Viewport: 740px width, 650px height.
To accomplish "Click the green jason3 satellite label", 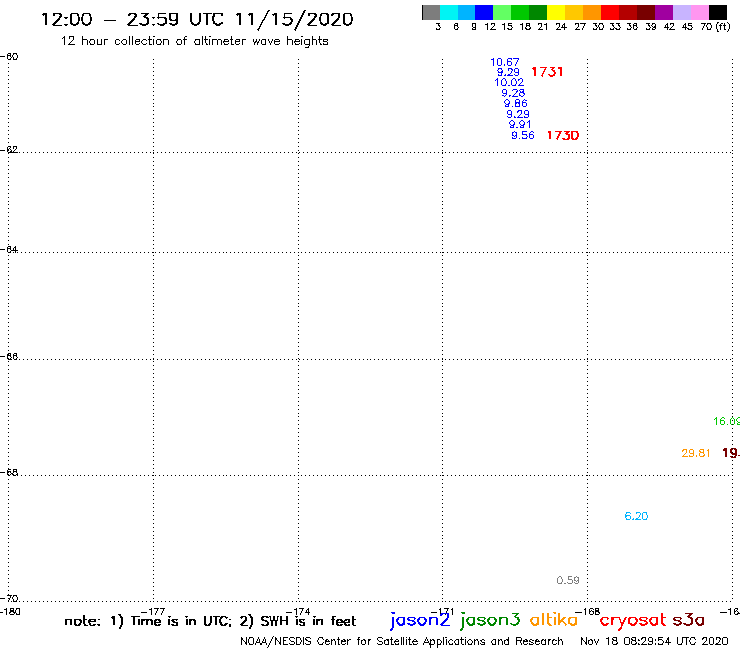I will 490,620.
